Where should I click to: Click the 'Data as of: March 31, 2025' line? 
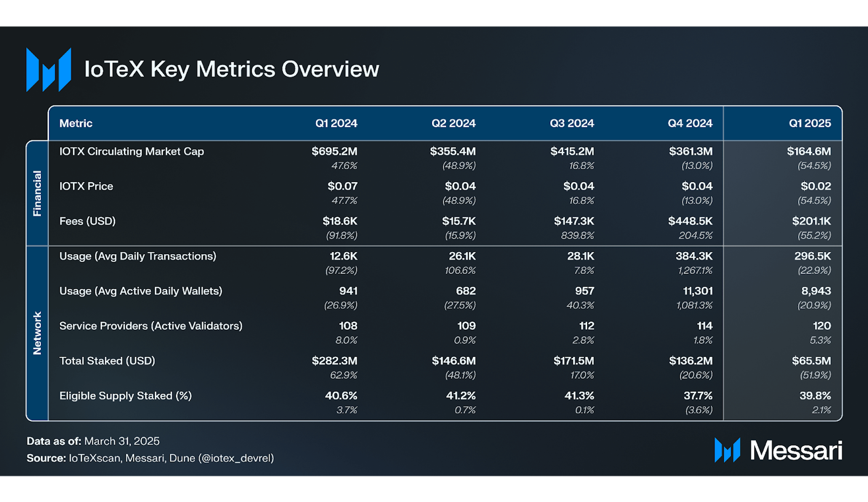click(x=93, y=441)
